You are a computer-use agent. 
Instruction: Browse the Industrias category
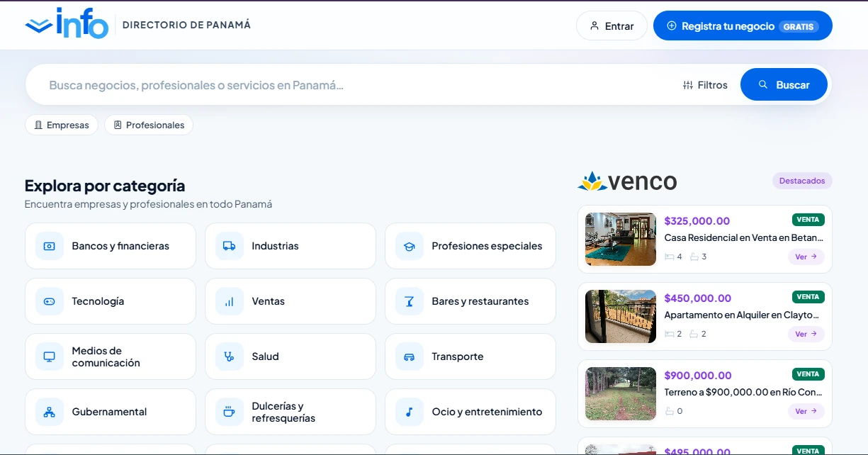[x=291, y=246]
